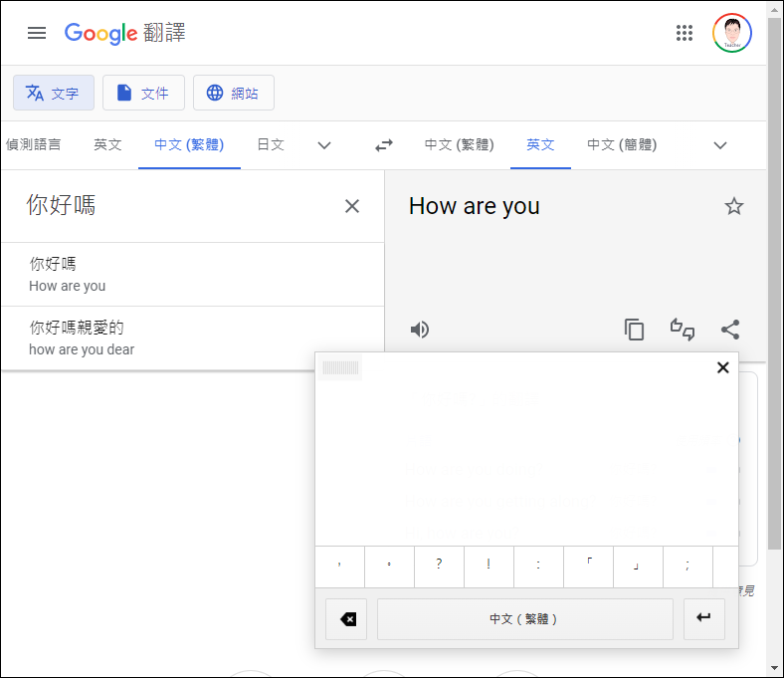
Task: Select the 文件 document translation mode
Action: click(143, 93)
